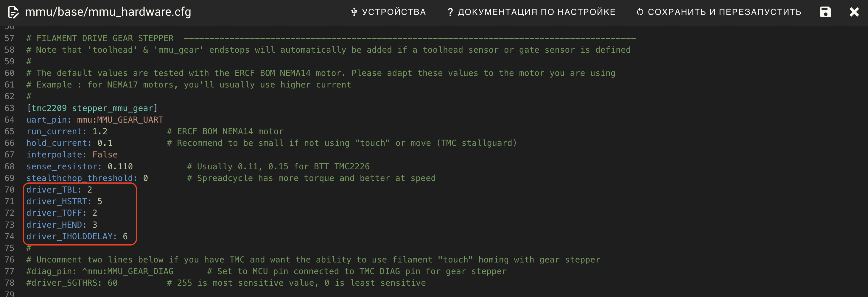Viewport: 868px width, 297px height.
Task: Click the interpolate False value
Action: click(x=105, y=154)
